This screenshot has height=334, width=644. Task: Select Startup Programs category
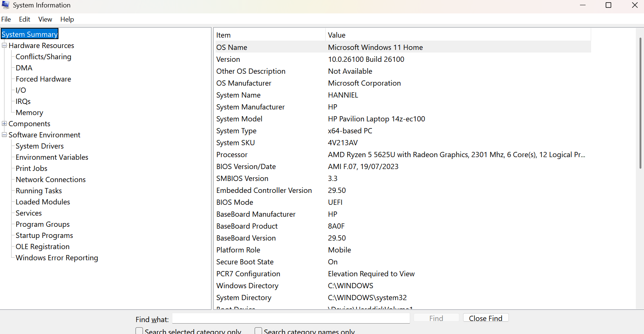[x=44, y=235]
